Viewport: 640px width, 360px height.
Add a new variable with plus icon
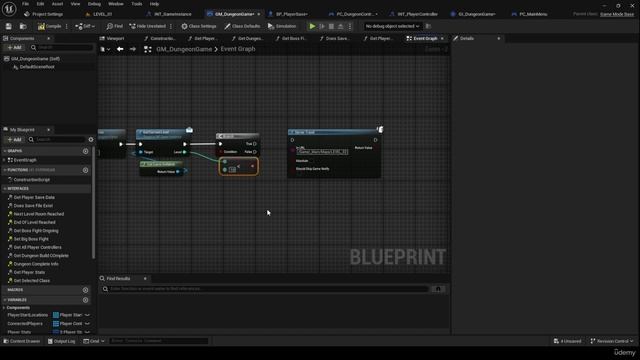tap(85, 300)
